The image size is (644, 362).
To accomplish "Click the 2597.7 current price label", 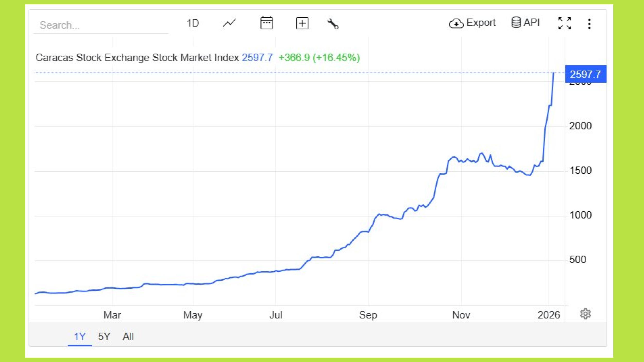I will [x=585, y=74].
